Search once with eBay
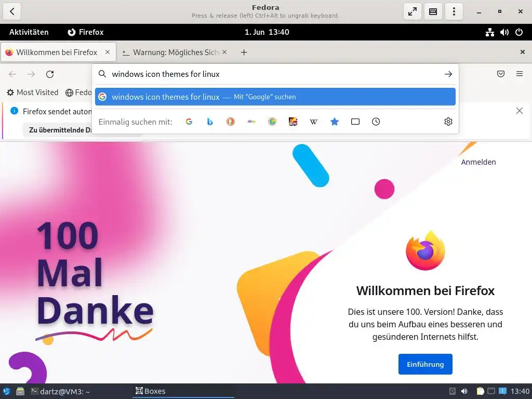This screenshot has height=399, width=532. coord(251,122)
